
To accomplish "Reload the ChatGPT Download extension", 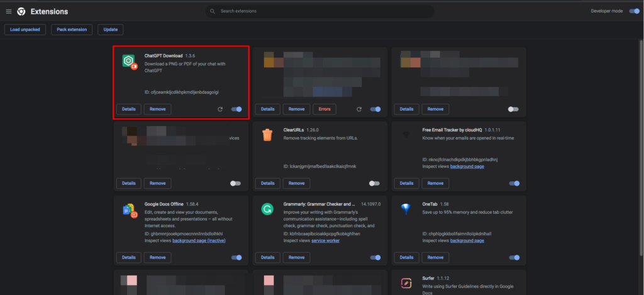I will coord(220,109).
